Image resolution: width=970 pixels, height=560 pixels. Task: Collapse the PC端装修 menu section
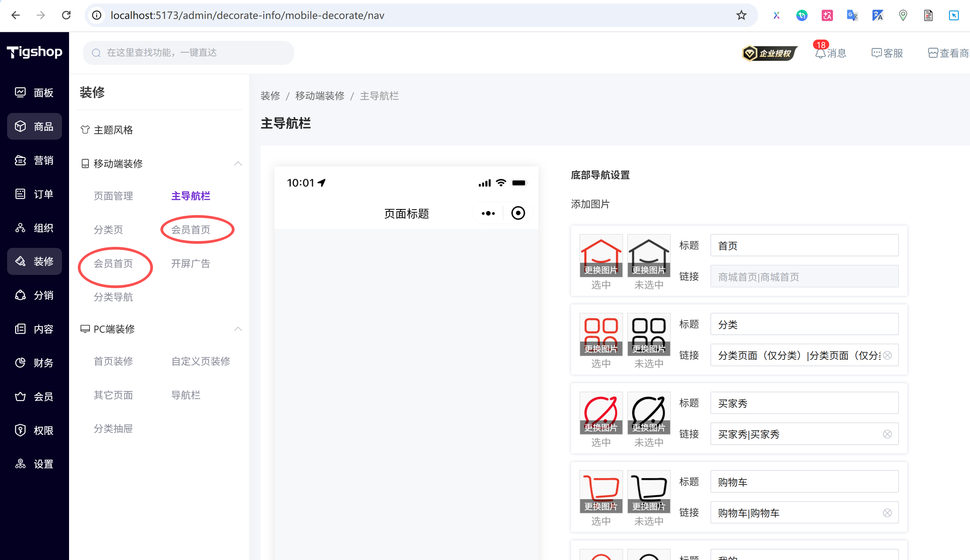coord(238,329)
